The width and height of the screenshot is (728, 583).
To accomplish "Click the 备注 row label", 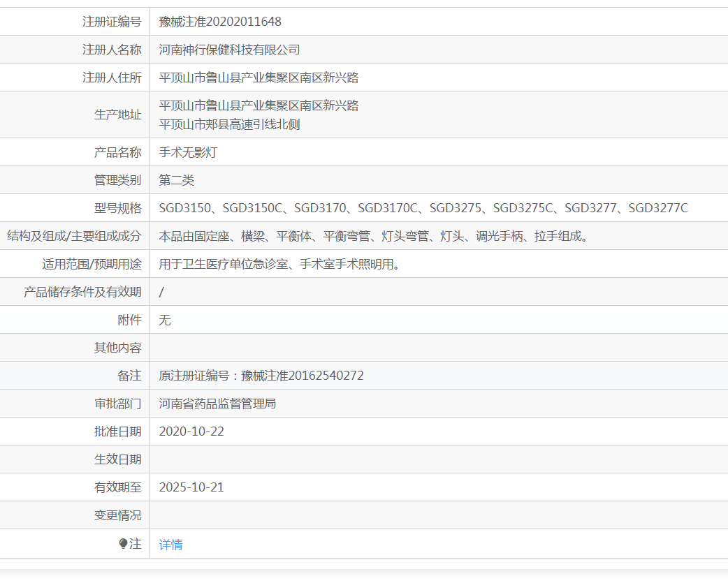I will (x=129, y=376).
